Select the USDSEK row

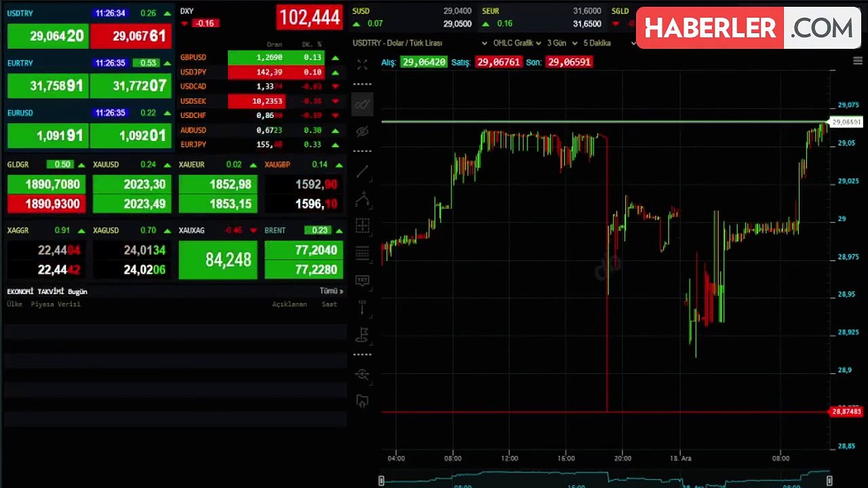pyautogui.click(x=260, y=101)
